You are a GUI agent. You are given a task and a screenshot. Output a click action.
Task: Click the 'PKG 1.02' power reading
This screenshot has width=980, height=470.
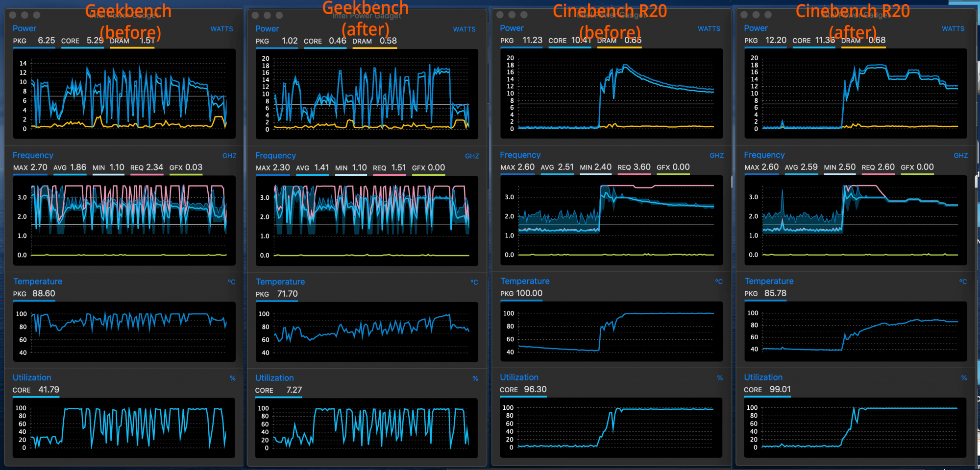tap(276, 41)
